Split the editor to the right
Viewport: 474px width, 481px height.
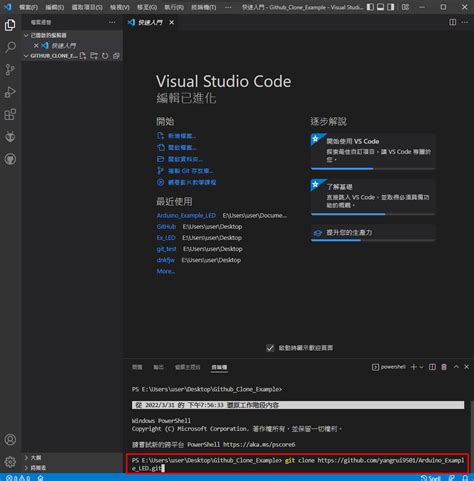(452, 22)
